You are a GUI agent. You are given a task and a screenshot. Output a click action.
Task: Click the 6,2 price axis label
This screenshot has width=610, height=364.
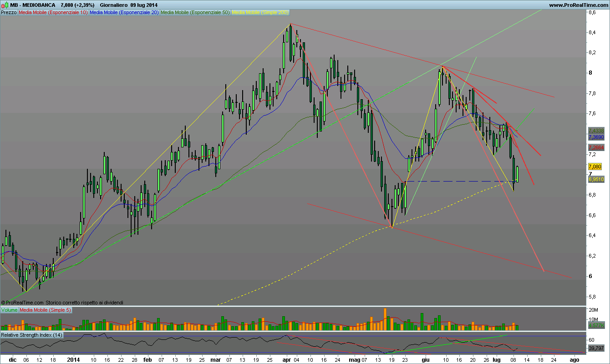pos(592,256)
